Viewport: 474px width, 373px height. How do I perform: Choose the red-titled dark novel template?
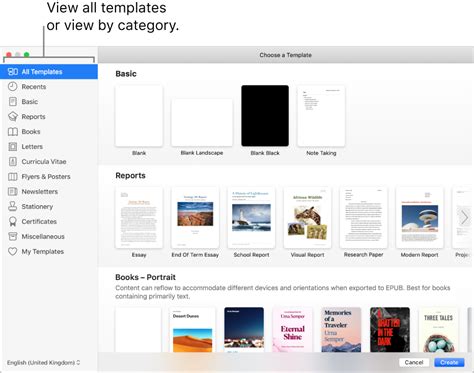(390, 330)
